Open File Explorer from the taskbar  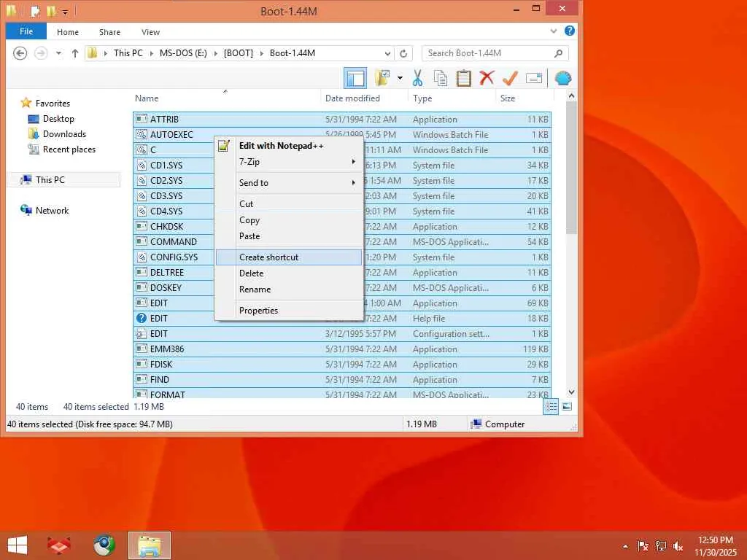[149, 545]
